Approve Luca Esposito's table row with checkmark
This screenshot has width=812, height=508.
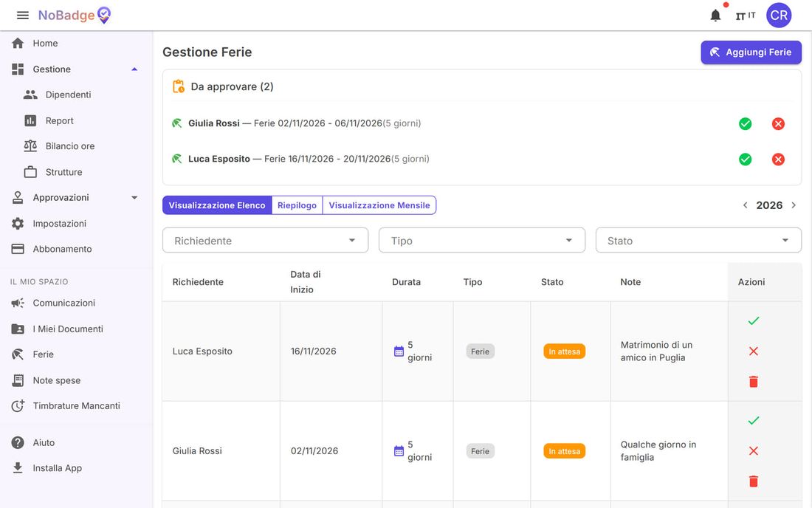754,321
